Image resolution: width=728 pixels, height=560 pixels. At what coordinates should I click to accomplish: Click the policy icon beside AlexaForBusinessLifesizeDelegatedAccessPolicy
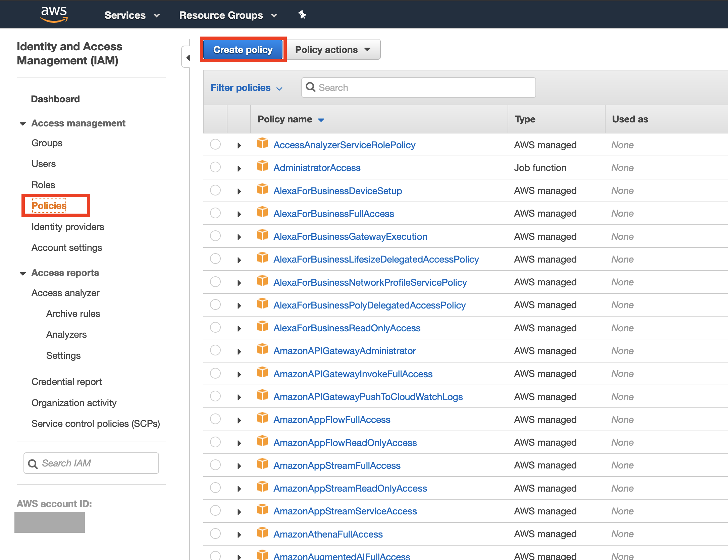tap(262, 258)
